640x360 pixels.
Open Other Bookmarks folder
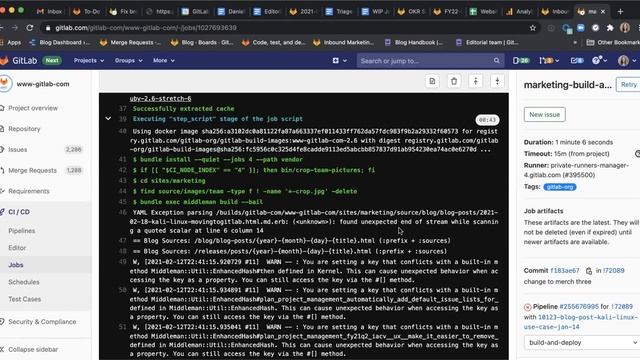coord(613,42)
